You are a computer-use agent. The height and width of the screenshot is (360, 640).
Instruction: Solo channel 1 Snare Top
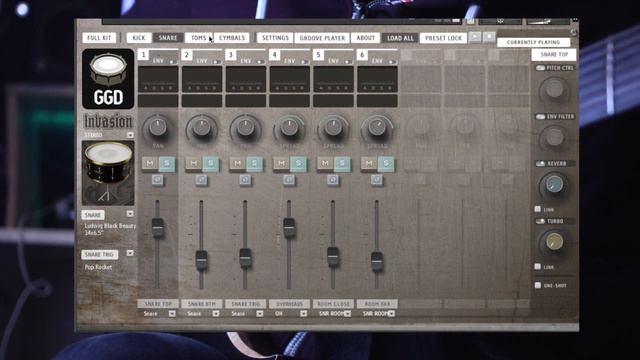click(x=167, y=164)
